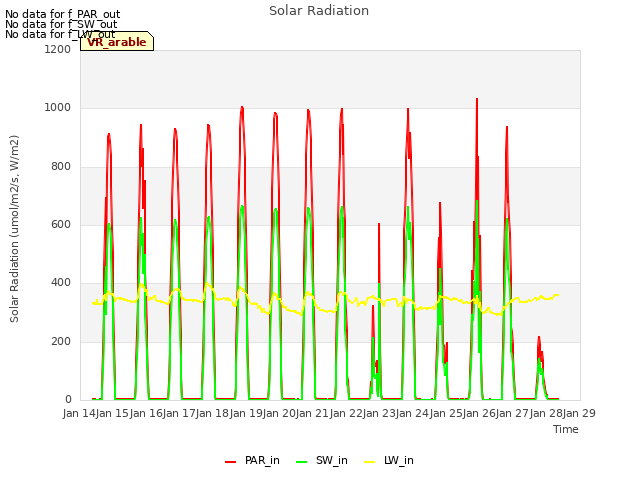The width and height of the screenshot is (640, 480).
Task: Click the Jan 14 x-axis tick label
Action: pos(79,413)
